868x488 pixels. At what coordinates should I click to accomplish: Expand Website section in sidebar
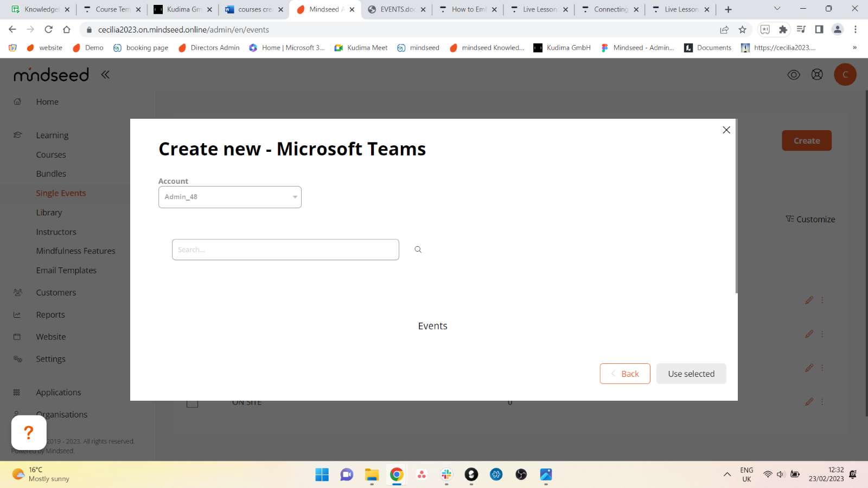tap(51, 337)
